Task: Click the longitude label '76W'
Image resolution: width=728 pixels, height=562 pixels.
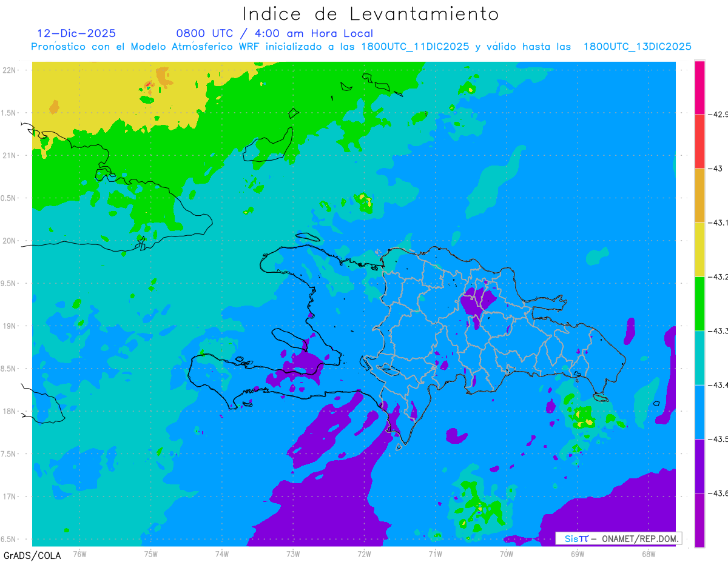Action: [79, 554]
